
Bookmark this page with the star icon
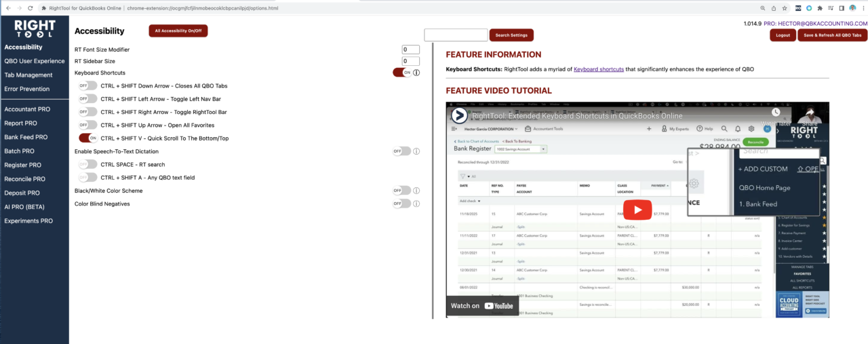[785, 8]
